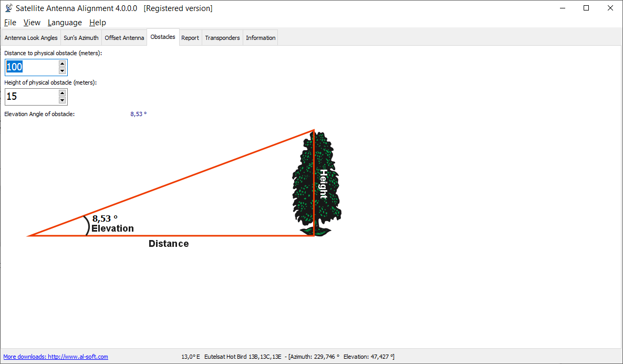Viewport: 623px width, 364px height.
Task: Go to the Offset Antenna tab
Action: click(x=124, y=38)
